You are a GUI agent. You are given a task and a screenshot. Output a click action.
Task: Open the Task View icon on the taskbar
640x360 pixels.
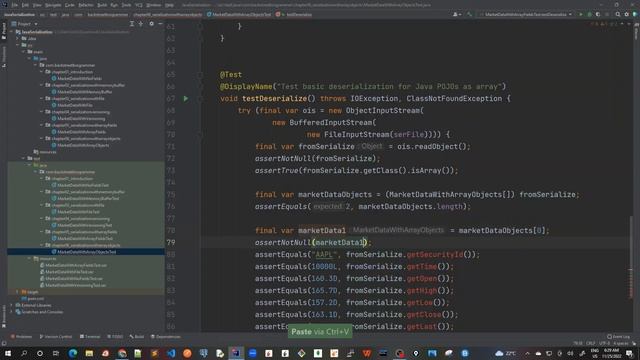tap(56, 353)
